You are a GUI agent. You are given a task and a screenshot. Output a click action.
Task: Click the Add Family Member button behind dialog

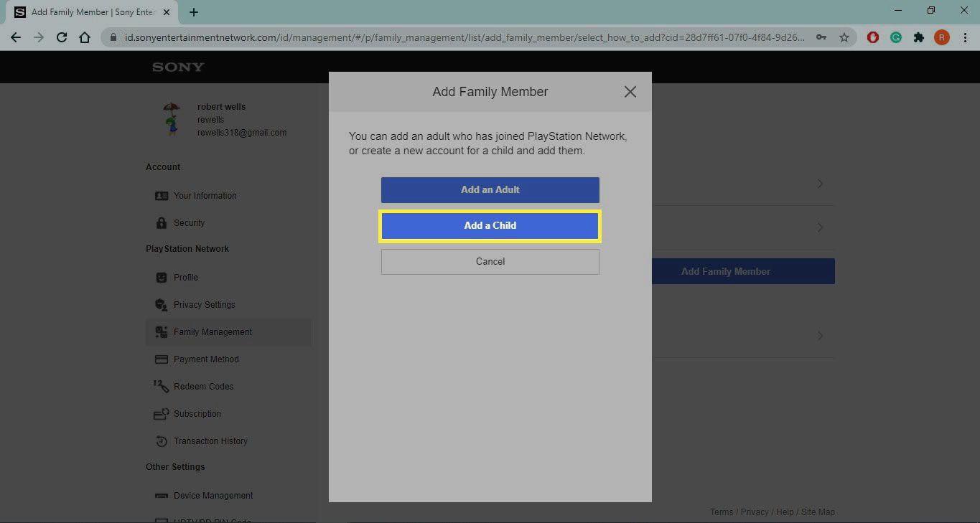pos(743,271)
